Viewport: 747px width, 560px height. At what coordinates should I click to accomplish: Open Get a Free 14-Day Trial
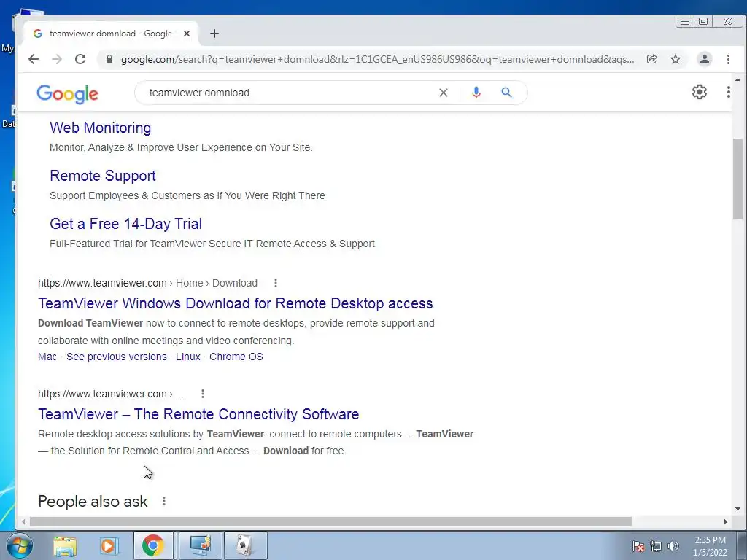pos(125,224)
